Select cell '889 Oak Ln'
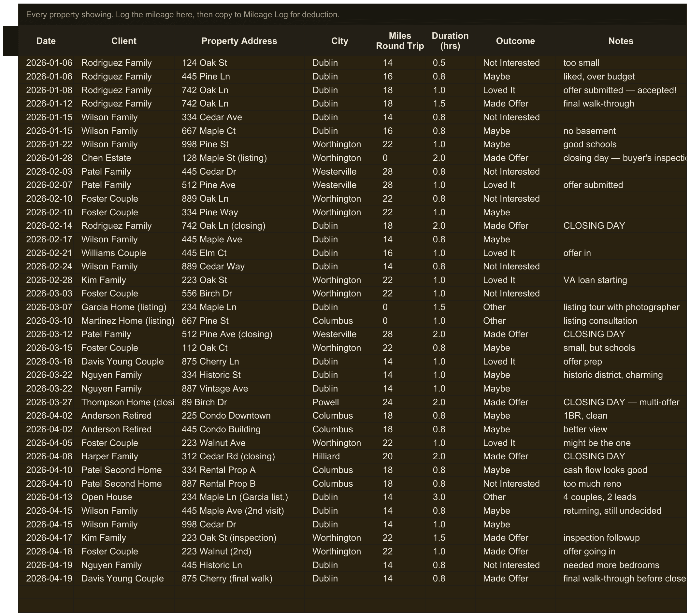 (x=239, y=199)
